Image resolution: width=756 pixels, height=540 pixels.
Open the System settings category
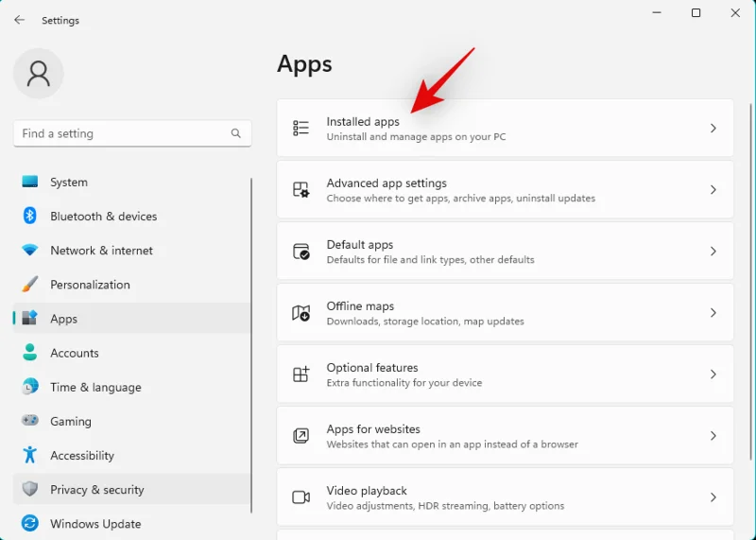point(69,183)
